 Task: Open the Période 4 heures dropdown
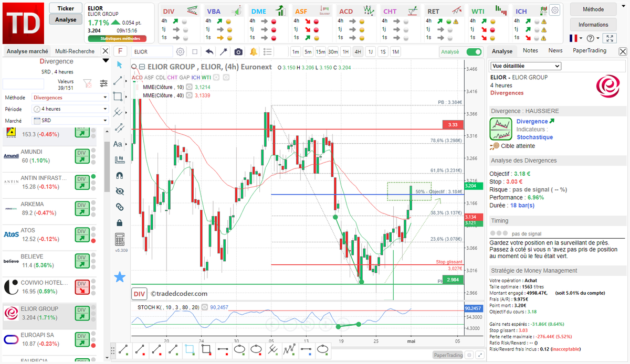[70, 109]
